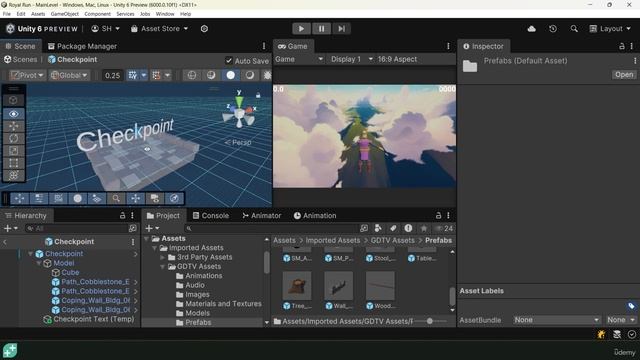
Task: Select Cube in the Hierarchy
Action: coord(70,272)
